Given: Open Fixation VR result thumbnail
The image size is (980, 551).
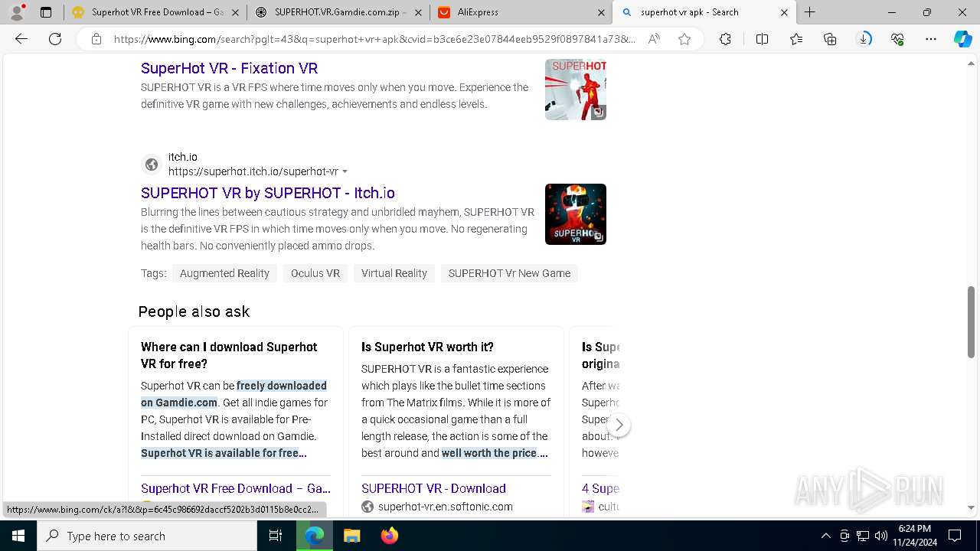Looking at the screenshot, I should 576,90.
